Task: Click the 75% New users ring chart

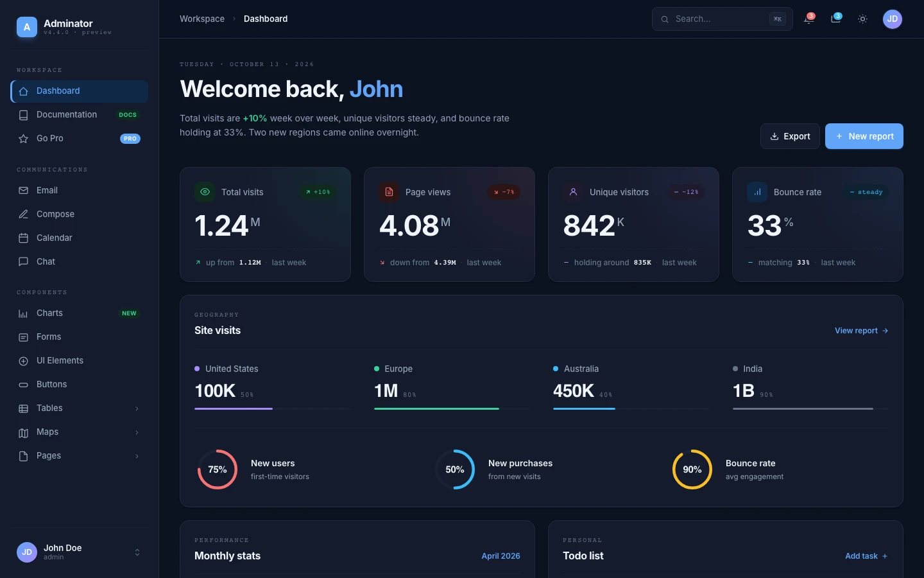Action: pos(218,469)
